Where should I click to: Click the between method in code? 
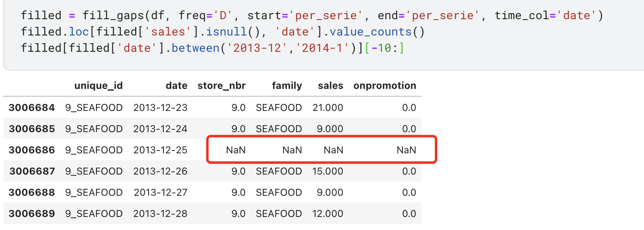pyautogui.click(x=195, y=48)
